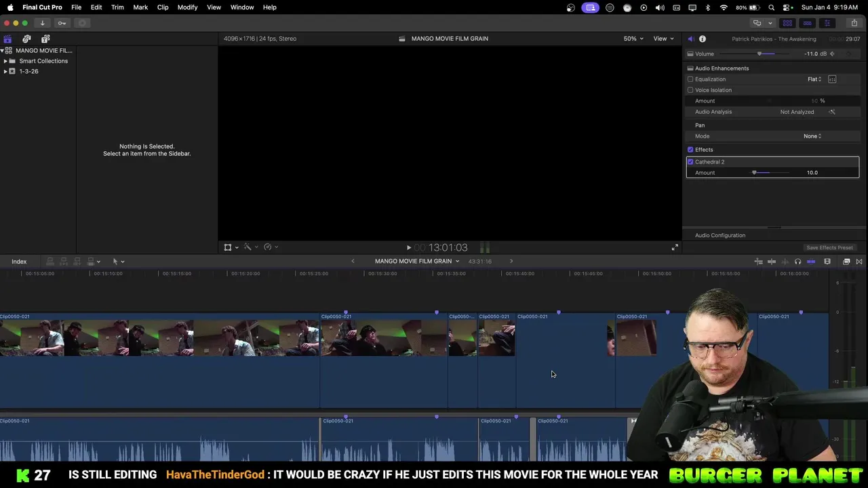The width and height of the screenshot is (868, 488).
Task: Open the Titles and Generators sidebar
Action: pos(45,39)
